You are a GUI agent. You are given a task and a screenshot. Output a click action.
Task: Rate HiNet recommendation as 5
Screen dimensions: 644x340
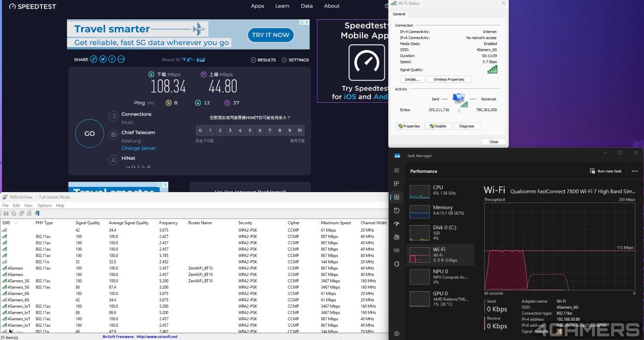coord(250,130)
